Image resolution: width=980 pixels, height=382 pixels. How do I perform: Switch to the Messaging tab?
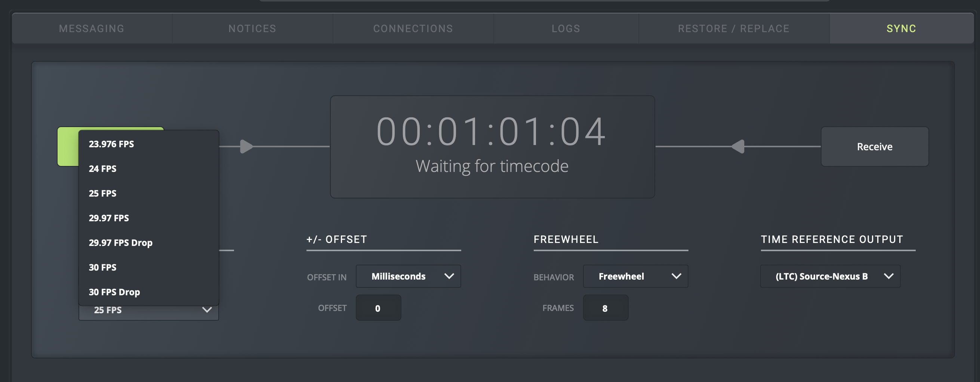click(x=92, y=28)
